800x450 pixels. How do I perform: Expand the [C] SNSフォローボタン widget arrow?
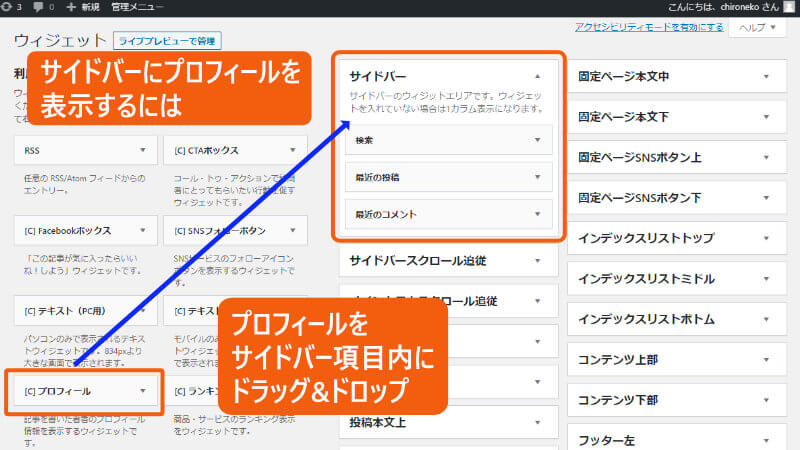(293, 230)
